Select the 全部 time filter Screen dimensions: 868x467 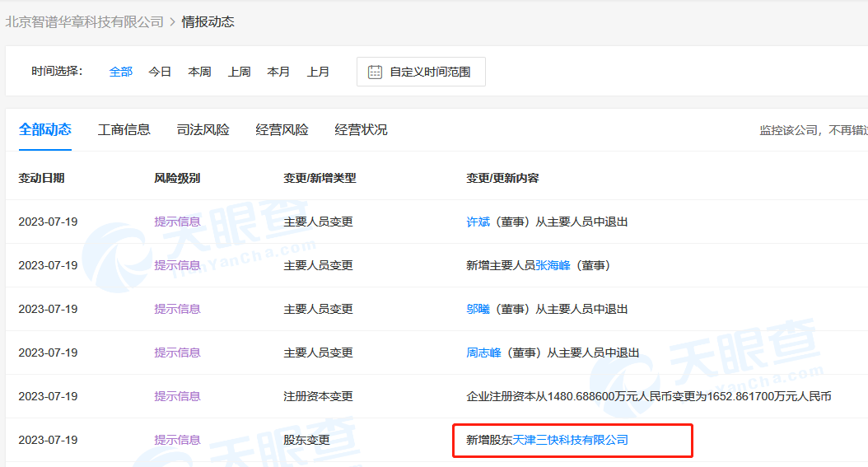tap(121, 72)
